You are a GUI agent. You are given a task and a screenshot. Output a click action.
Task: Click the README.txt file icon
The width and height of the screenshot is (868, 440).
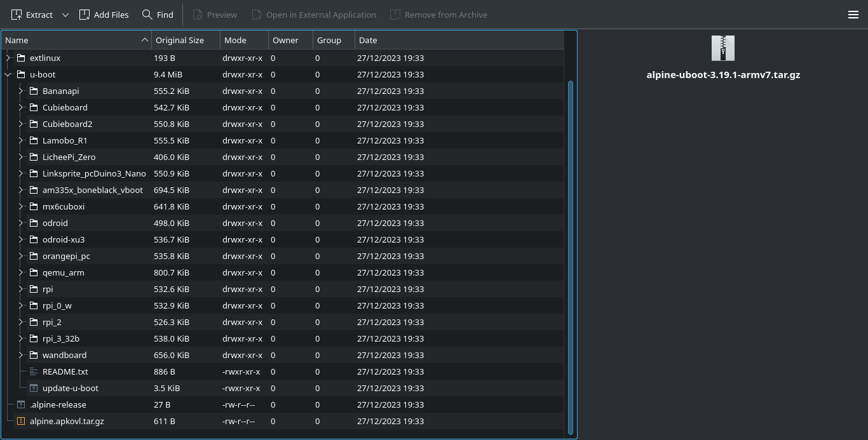click(x=33, y=371)
